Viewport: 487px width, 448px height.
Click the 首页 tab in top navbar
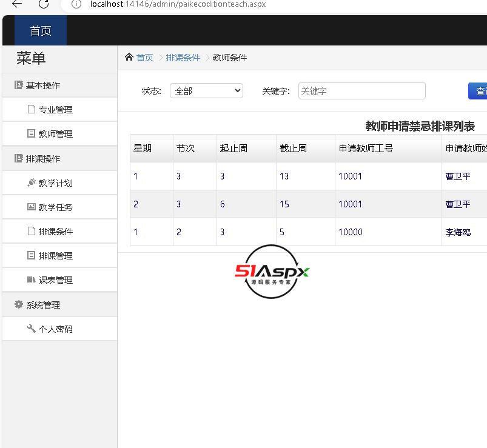[41, 31]
